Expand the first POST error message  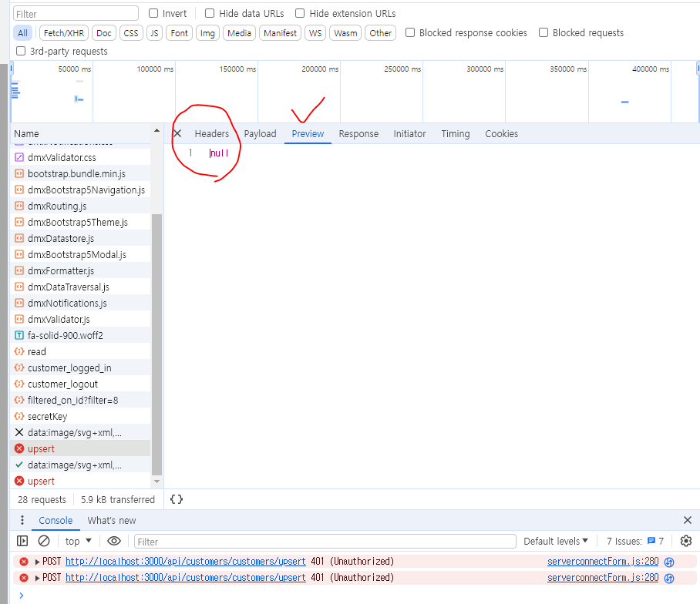coord(37,562)
